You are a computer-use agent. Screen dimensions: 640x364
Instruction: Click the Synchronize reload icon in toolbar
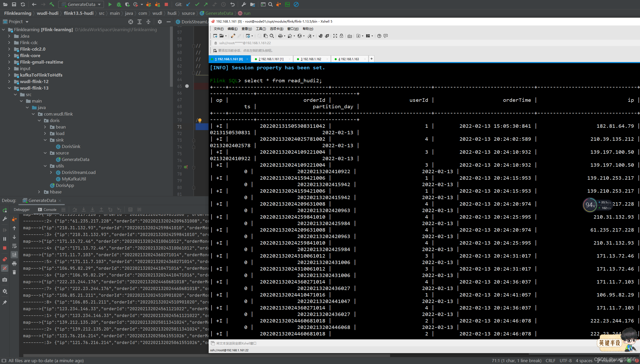point(23,4)
